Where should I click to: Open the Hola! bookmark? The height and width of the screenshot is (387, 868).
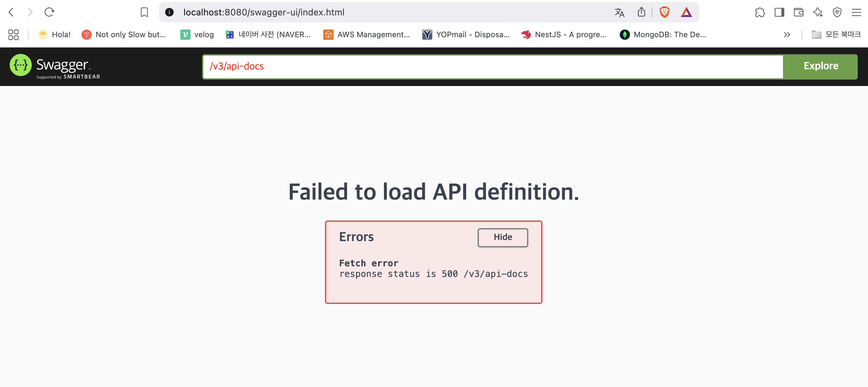click(x=55, y=34)
